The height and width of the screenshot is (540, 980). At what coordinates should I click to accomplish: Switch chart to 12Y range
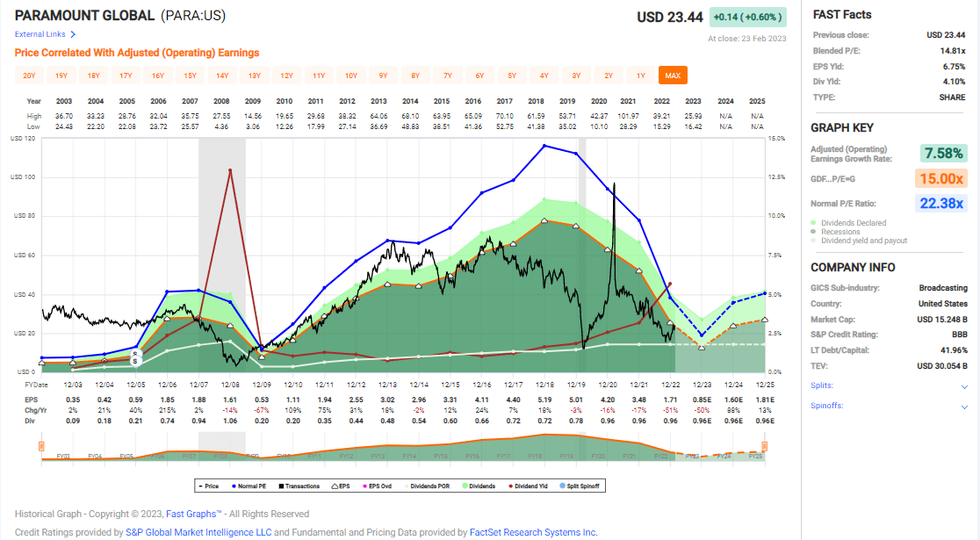click(287, 76)
